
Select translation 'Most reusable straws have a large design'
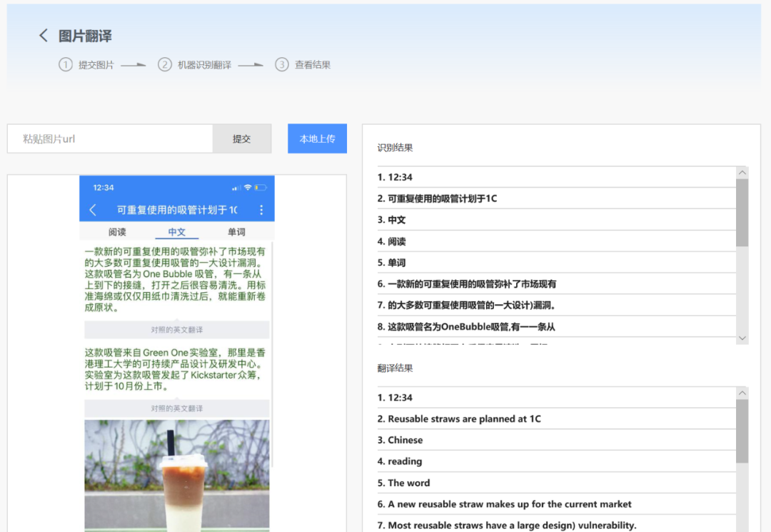pyautogui.click(x=557, y=525)
